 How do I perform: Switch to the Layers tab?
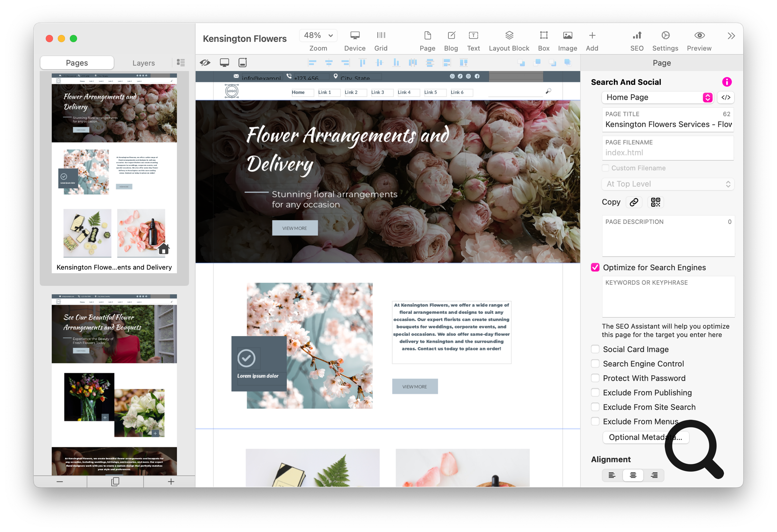click(143, 63)
